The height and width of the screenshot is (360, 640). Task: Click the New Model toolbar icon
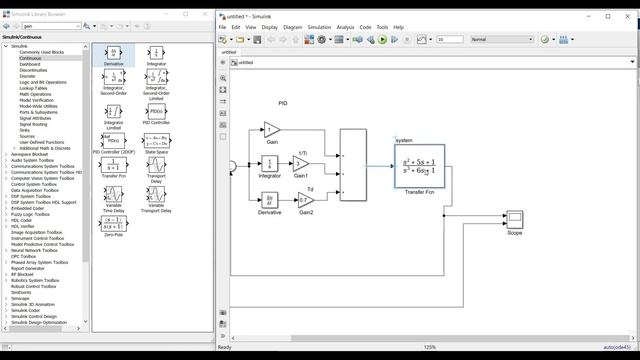point(222,40)
